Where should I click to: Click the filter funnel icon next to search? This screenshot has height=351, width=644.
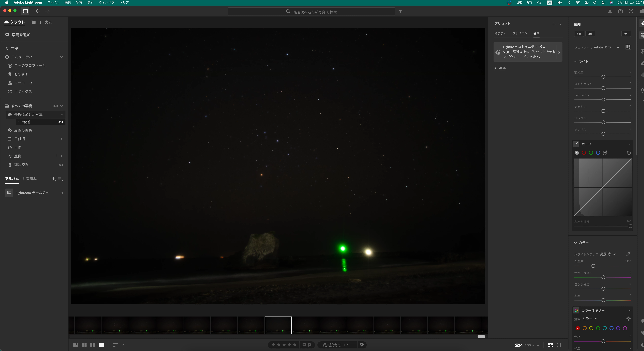tap(400, 12)
